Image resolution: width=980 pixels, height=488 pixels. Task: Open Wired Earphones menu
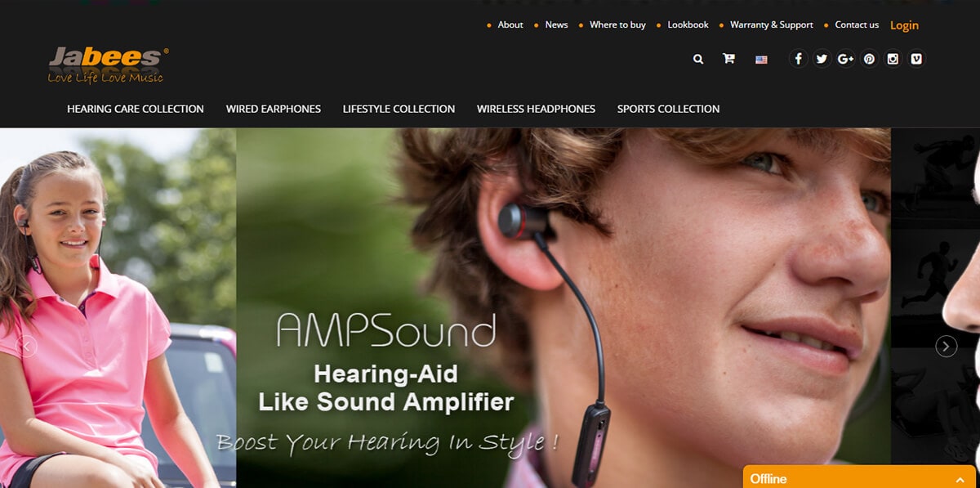(x=274, y=109)
